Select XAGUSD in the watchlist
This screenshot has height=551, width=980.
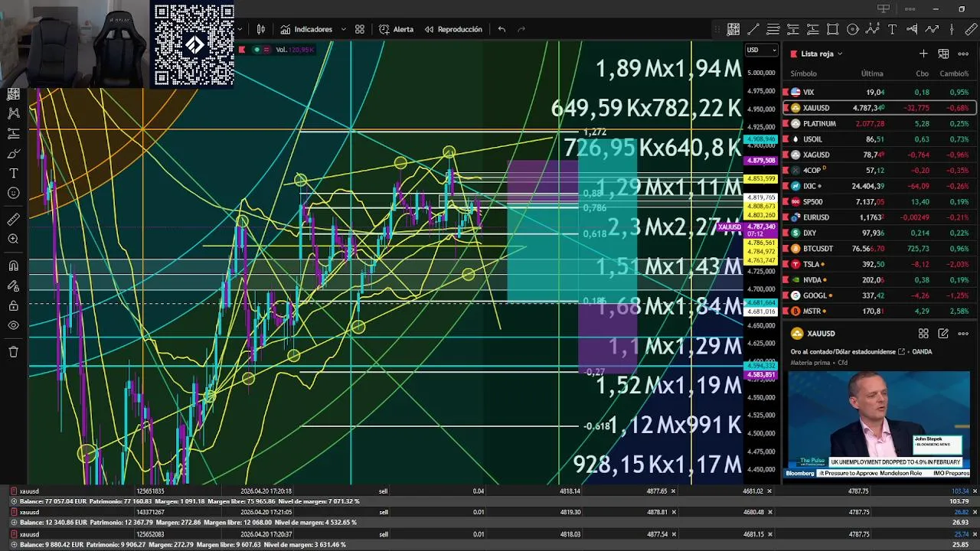click(879, 155)
